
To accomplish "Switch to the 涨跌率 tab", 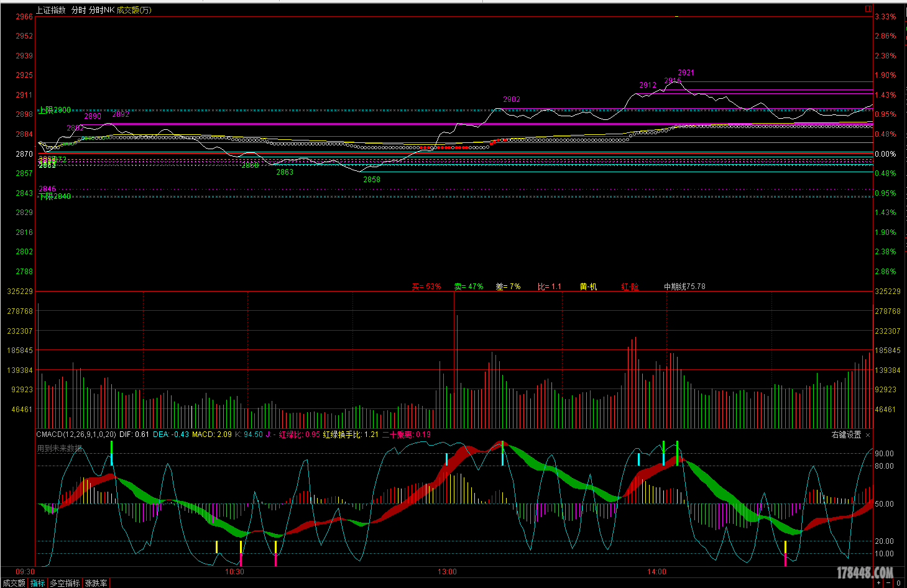I will (x=96, y=583).
